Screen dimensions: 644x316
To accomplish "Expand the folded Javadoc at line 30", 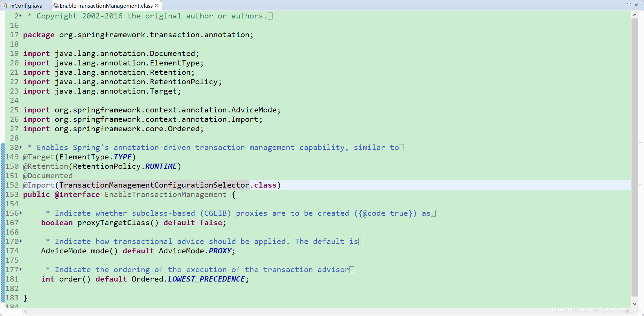I will click(x=21, y=147).
